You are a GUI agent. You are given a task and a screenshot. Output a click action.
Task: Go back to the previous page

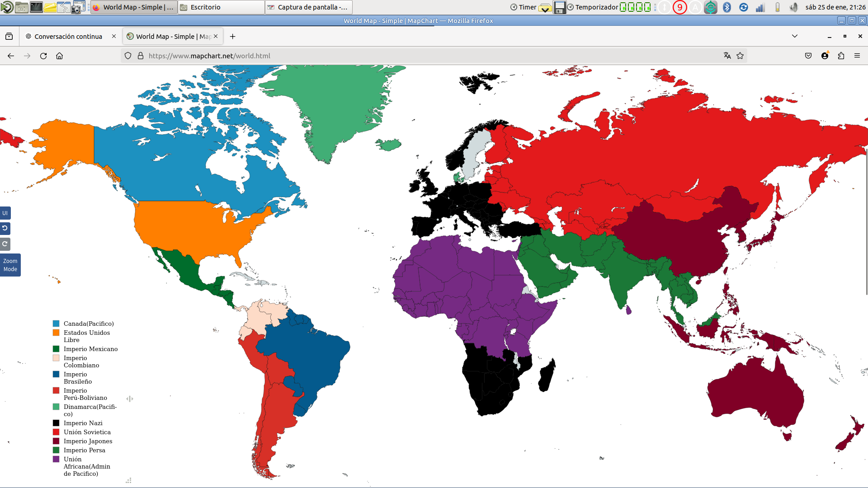[11, 56]
